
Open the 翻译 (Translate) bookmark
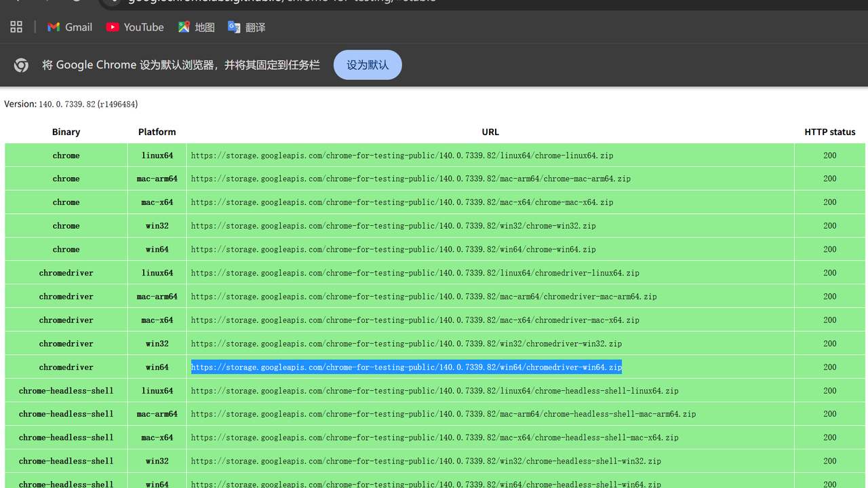246,27
